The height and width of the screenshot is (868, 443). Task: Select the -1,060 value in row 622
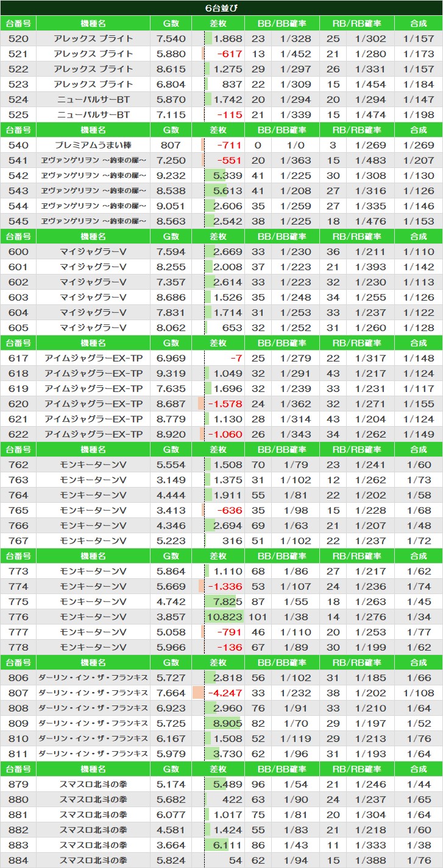(225, 434)
